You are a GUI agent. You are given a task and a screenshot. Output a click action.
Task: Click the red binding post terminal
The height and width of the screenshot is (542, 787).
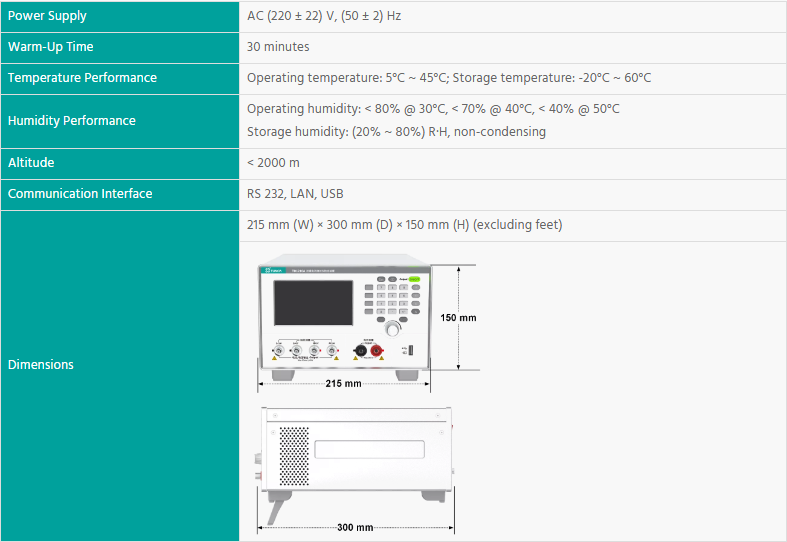pyautogui.click(x=377, y=351)
